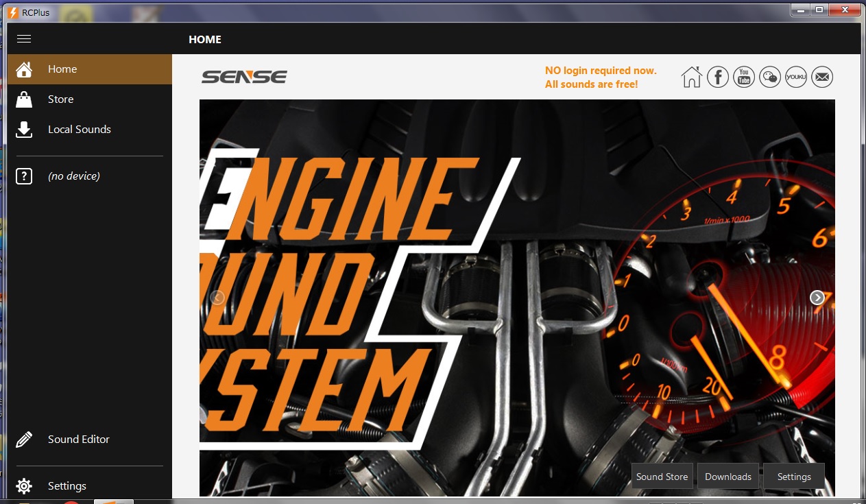Screen dimensions: 866x504
Task: Open the WeChat icon in header
Action: pos(770,77)
